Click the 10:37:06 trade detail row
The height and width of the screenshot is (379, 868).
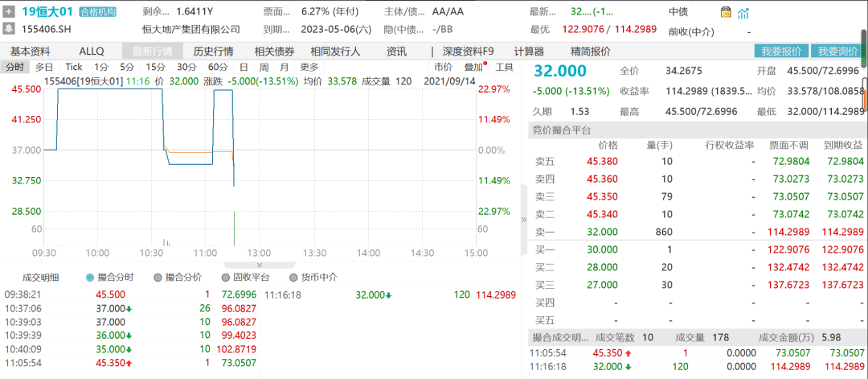pos(131,308)
